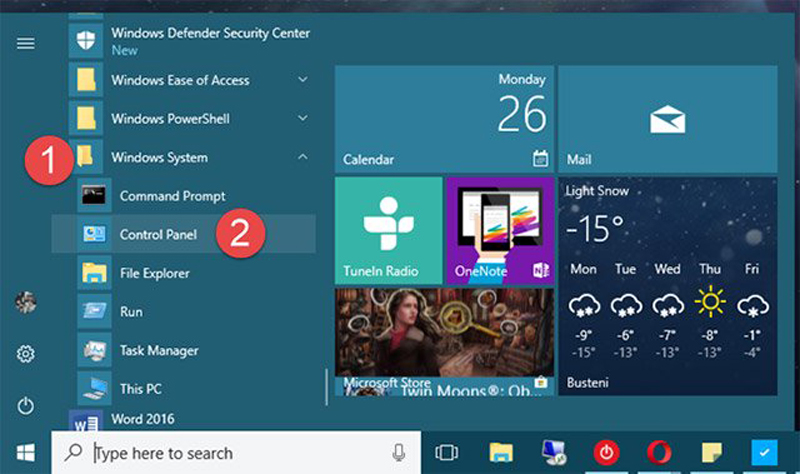This screenshot has height=474, width=800.
Task: Click the Power button icon
Action: [26, 405]
